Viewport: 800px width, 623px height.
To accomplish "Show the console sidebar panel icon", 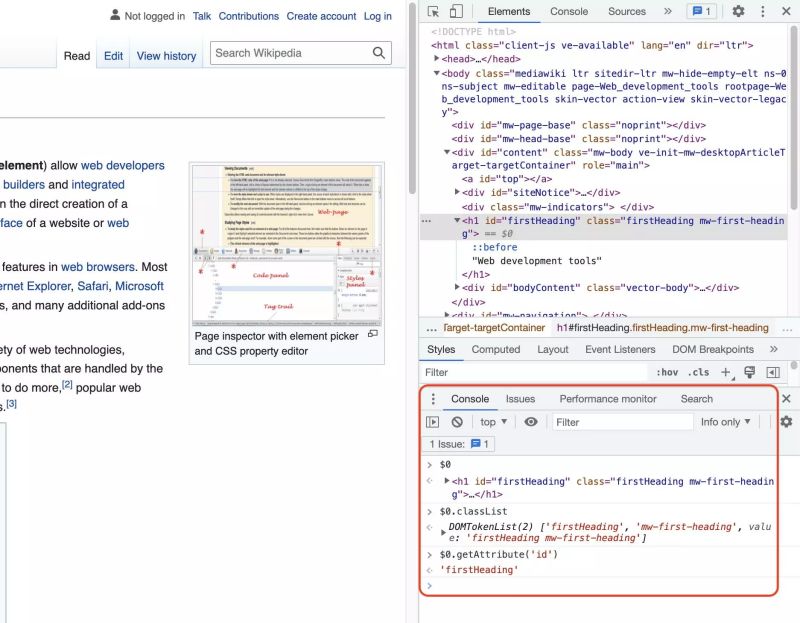I will 434,422.
